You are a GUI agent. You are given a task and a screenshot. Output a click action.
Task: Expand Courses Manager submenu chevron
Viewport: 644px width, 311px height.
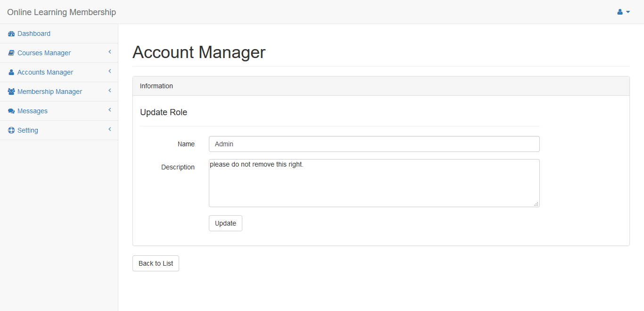pos(109,52)
